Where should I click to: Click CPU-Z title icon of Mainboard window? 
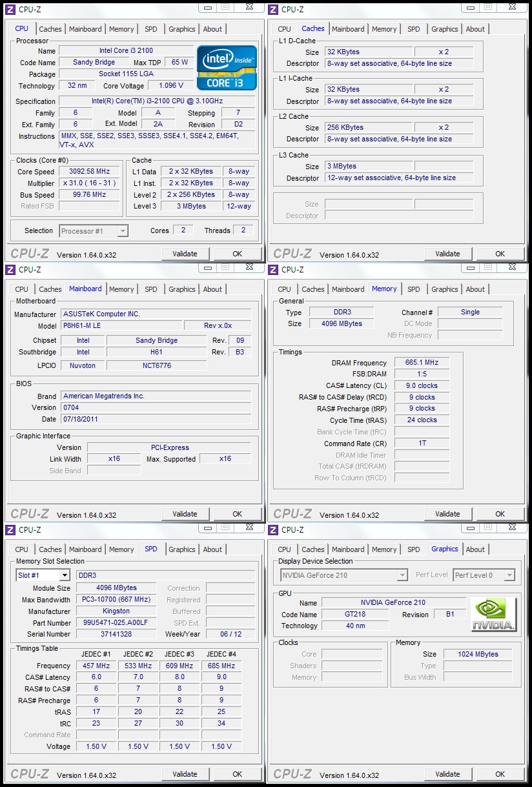pyautogui.click(x=10, y=269)
